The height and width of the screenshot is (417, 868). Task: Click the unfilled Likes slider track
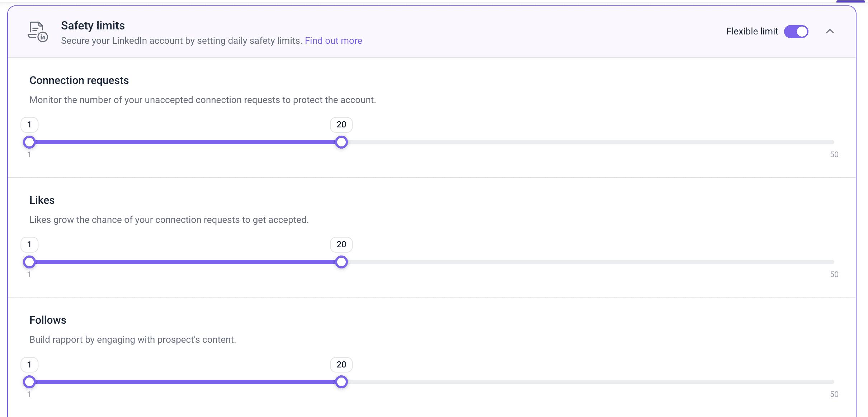pyautogui.click(x=588, y=262)
